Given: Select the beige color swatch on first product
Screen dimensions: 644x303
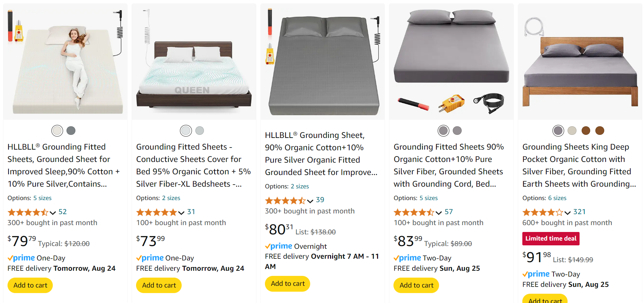Looking at the screenshot, I should point(57,131).
